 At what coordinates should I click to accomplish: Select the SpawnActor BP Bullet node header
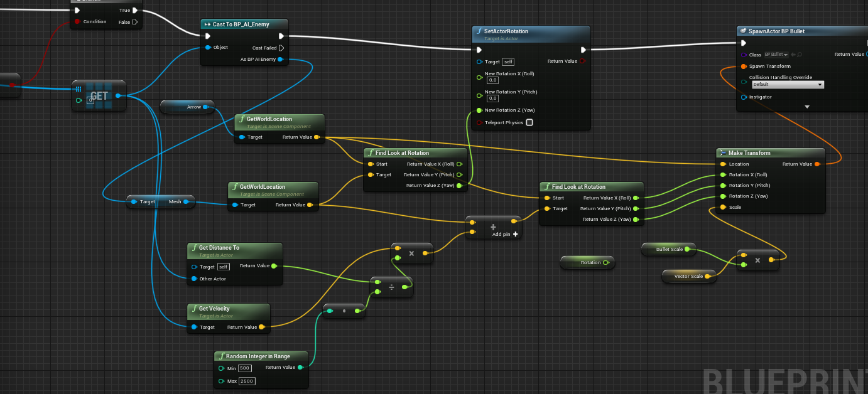click(x=802, y=31)
